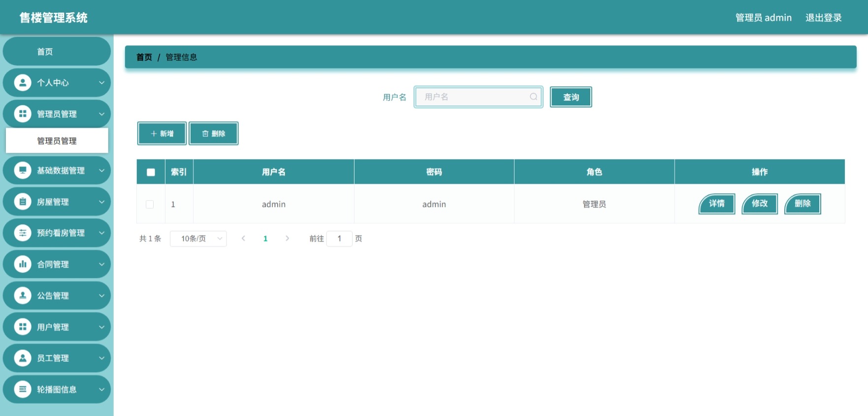
Task: Click the 删除 button above the table
Action: click(x=214, y=134)
